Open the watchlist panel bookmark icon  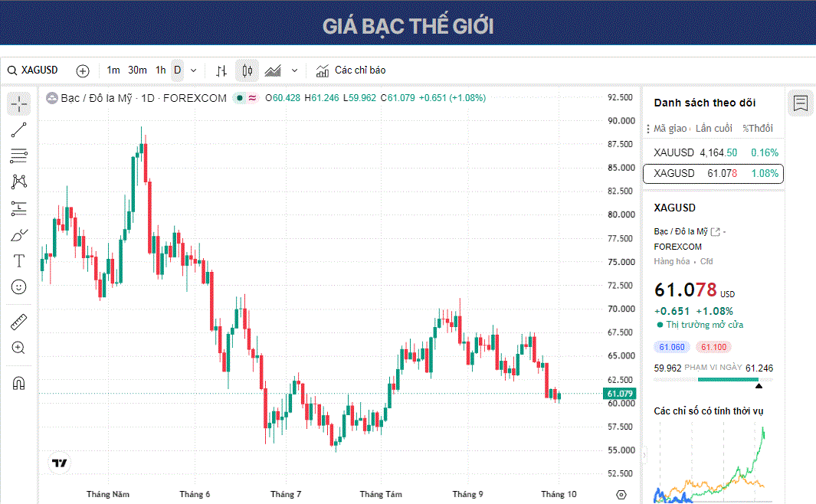(x=801, y=103)
